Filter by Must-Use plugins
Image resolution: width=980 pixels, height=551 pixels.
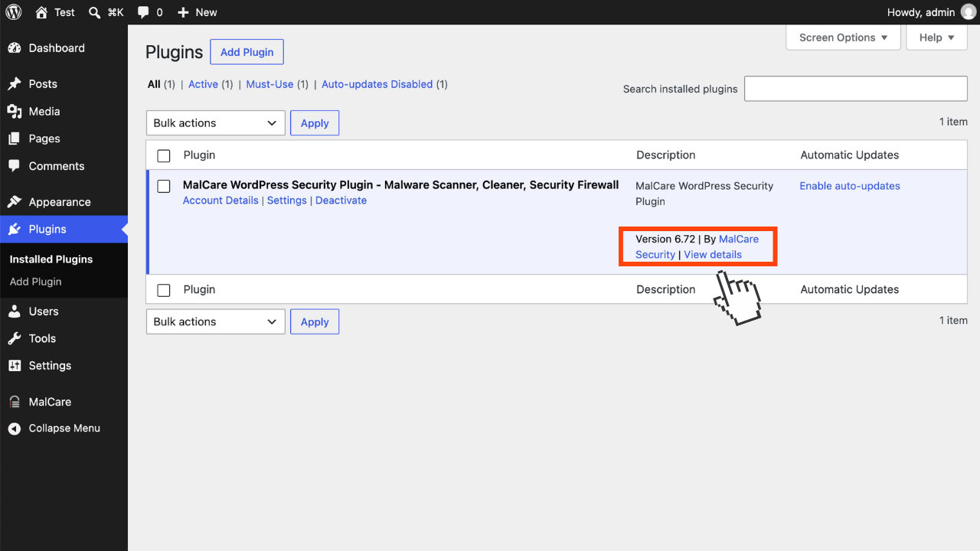click(269, 84)
